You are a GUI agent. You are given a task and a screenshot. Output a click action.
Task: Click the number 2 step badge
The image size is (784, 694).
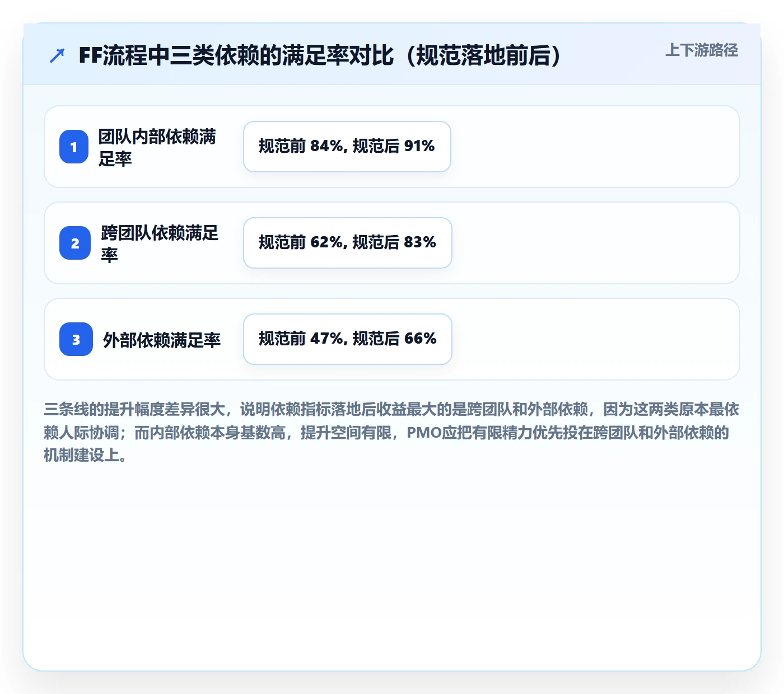coord(75,243)
